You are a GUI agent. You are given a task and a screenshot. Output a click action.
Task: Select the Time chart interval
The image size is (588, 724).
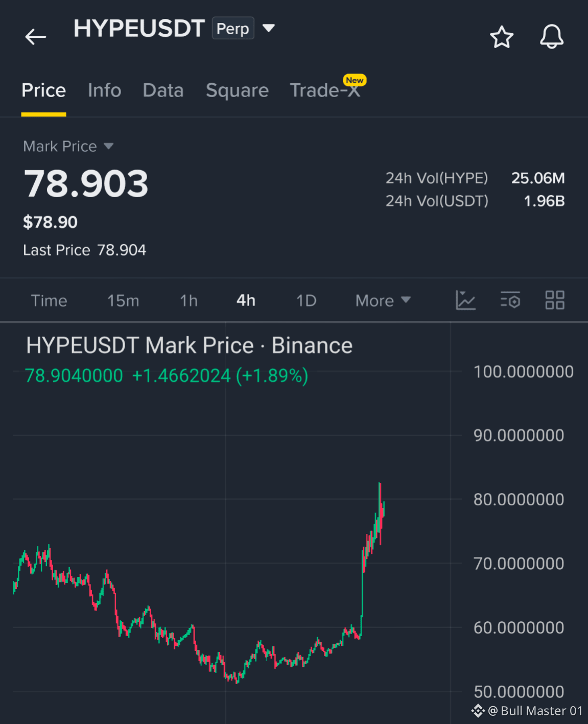point(49,300)
